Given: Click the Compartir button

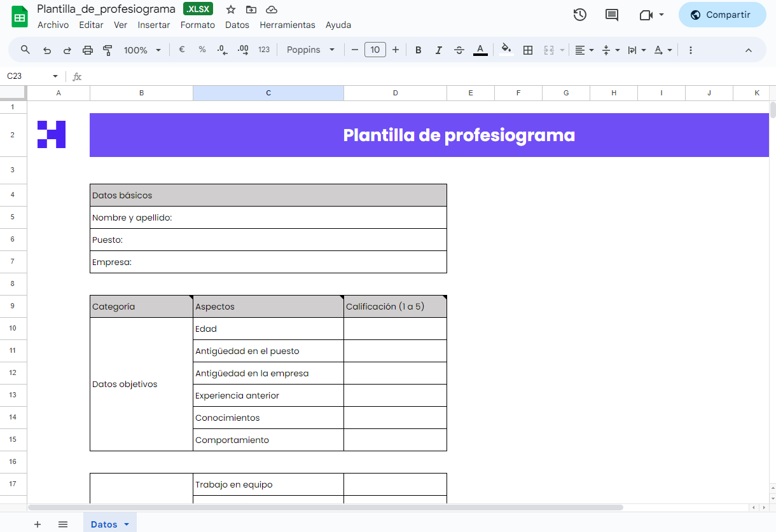Looking at the screenshot, I should 722,15.
